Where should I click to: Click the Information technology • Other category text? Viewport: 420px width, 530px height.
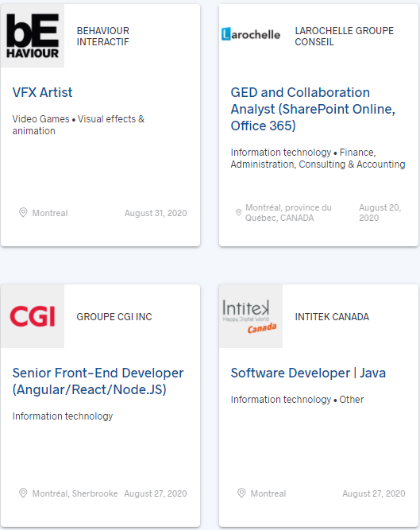tap(297, 400)
